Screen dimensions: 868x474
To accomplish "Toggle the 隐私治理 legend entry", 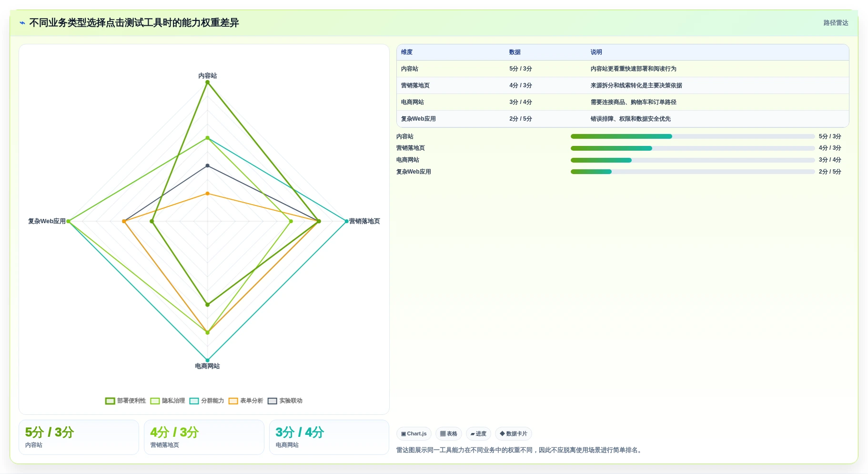I will tap(168, 401).
